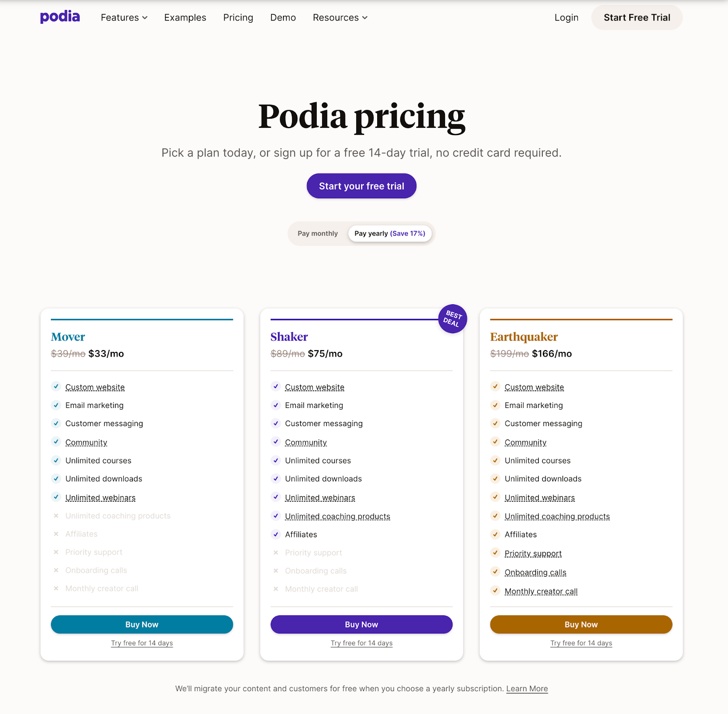This screenshot has height=714, width=728.
Task: Open the Demo nav item
Action: tap(283, 17)
